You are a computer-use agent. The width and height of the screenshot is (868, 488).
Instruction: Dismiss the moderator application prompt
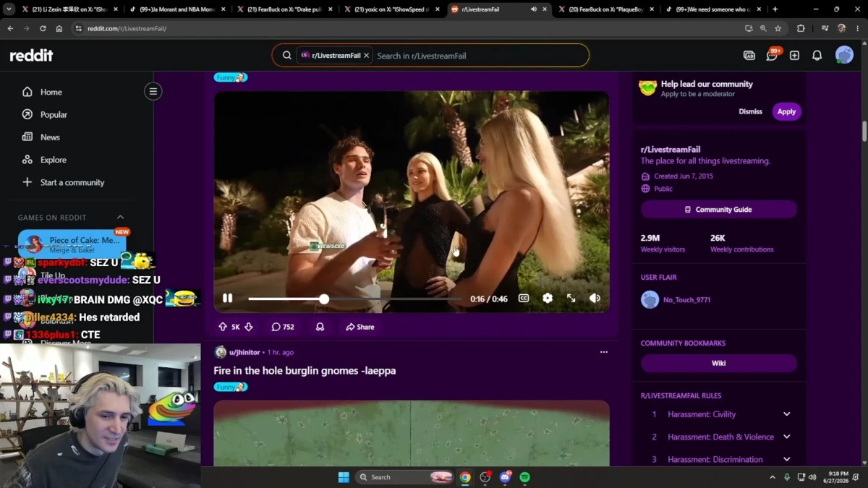pos(750,111)
